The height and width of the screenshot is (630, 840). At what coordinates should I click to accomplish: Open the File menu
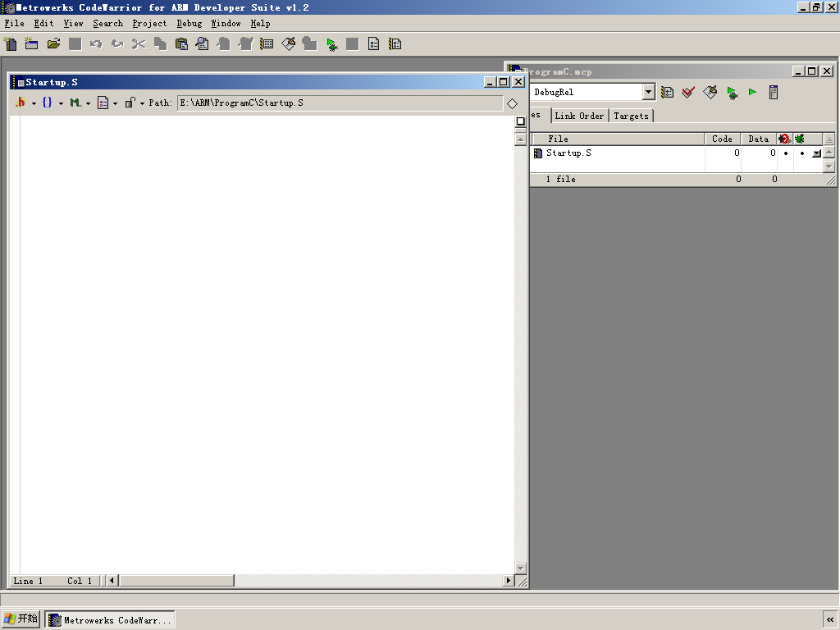point(15,24)
